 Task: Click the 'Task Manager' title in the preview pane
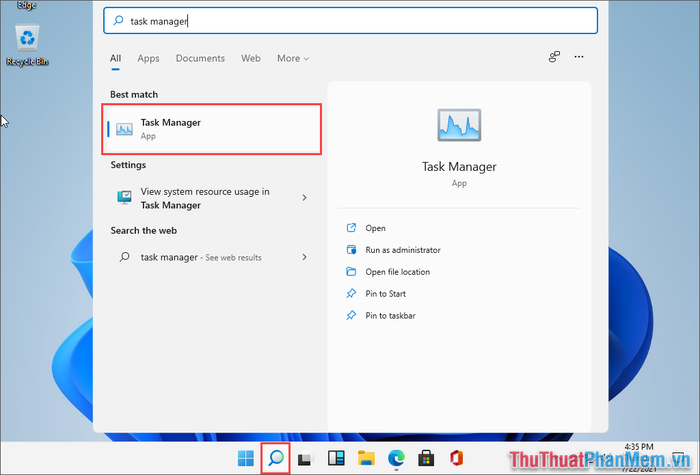[459, 167]
